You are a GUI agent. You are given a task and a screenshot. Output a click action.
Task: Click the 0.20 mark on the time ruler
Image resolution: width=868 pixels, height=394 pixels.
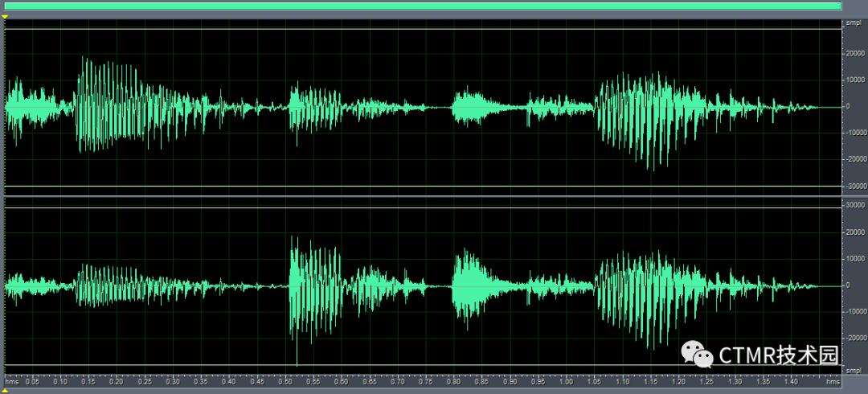pyautogui.click(x=117, y=383)
